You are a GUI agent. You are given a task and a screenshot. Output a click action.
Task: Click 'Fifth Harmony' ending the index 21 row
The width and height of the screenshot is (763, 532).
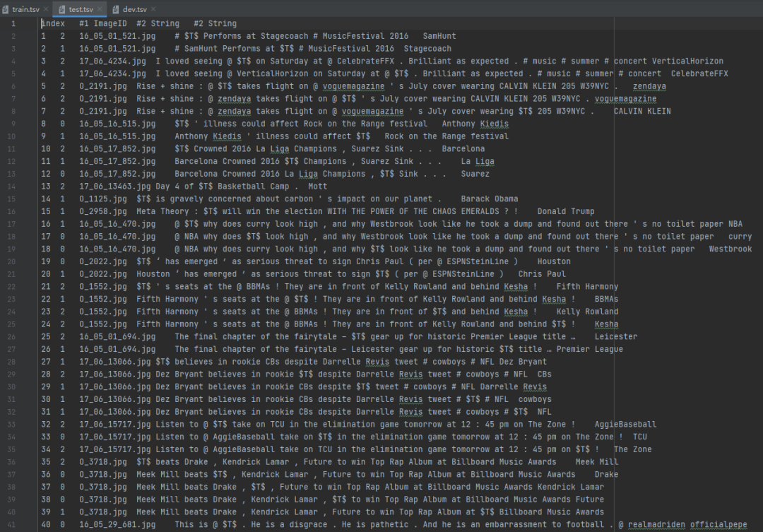point(587,287)
